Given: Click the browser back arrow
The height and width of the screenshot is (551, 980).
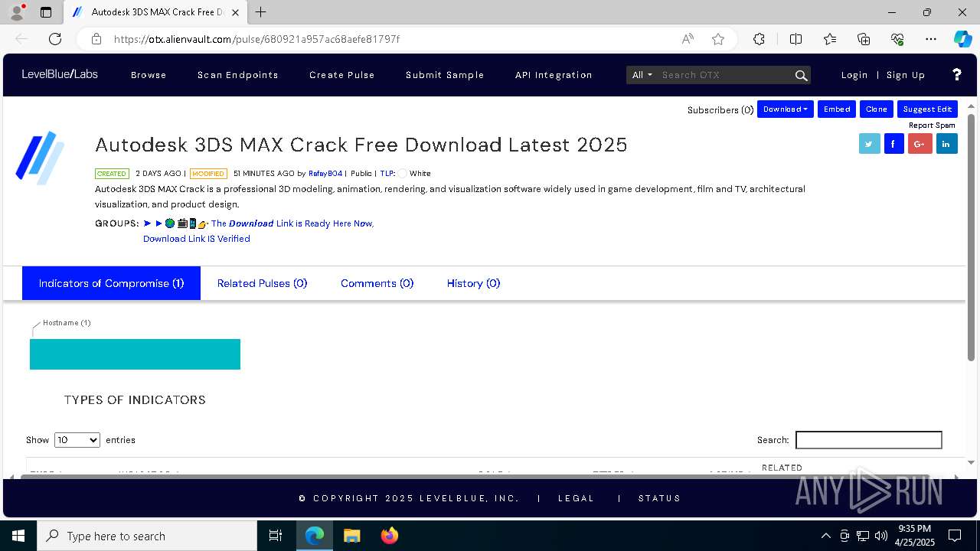Looking at the screenshot, I should click(21, 39).
